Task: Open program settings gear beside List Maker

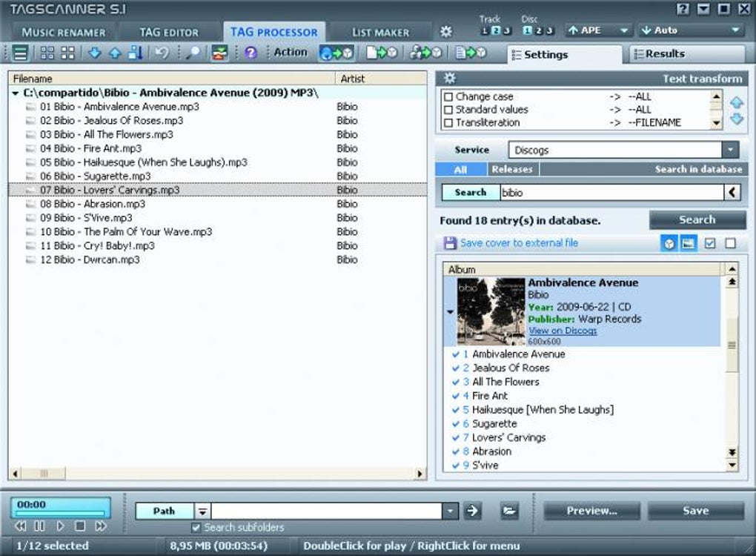Action: click(x=445, y=32)
